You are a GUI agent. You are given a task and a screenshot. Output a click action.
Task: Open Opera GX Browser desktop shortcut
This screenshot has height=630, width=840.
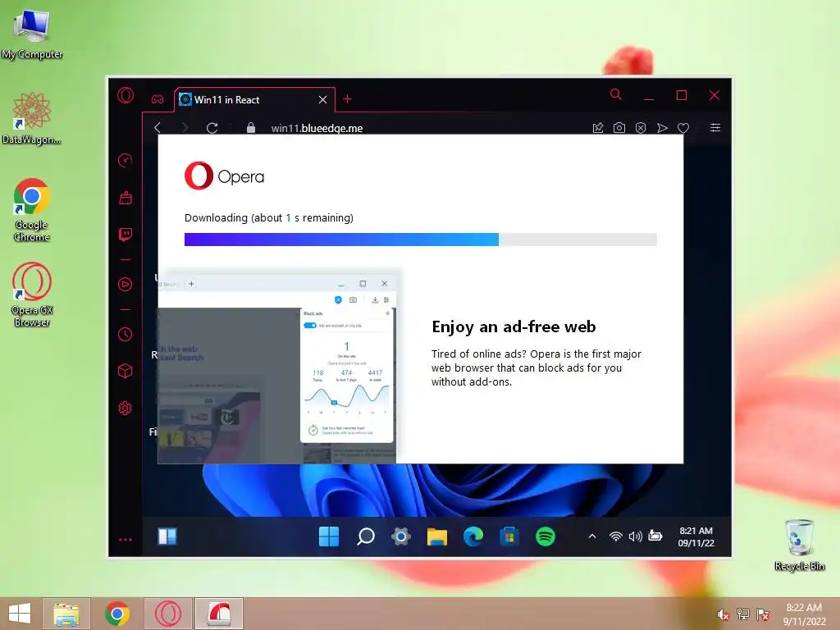[32, 294]
